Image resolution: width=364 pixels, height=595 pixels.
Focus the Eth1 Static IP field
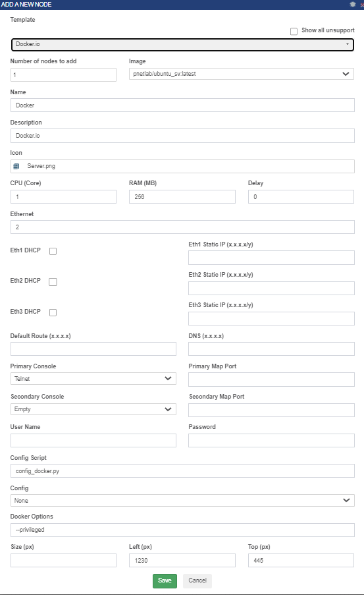pyautogui.click(x=271, y=258)
